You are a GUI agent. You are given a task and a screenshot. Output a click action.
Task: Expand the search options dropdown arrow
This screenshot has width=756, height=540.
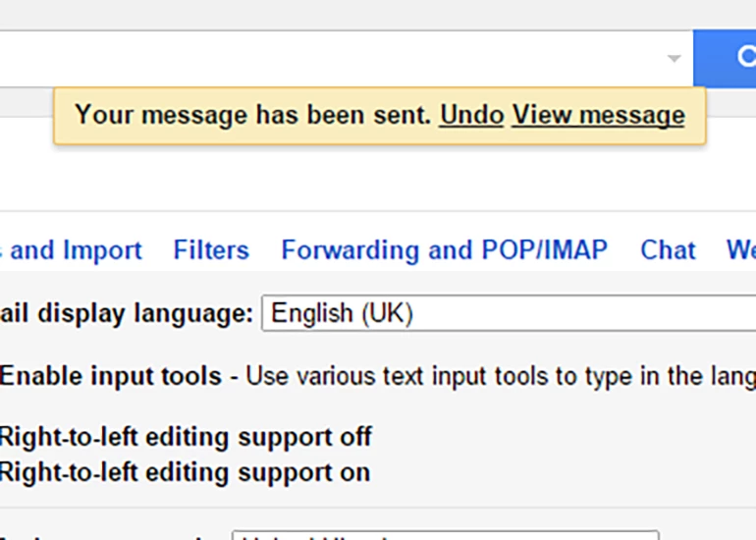[x=675, y=59]
